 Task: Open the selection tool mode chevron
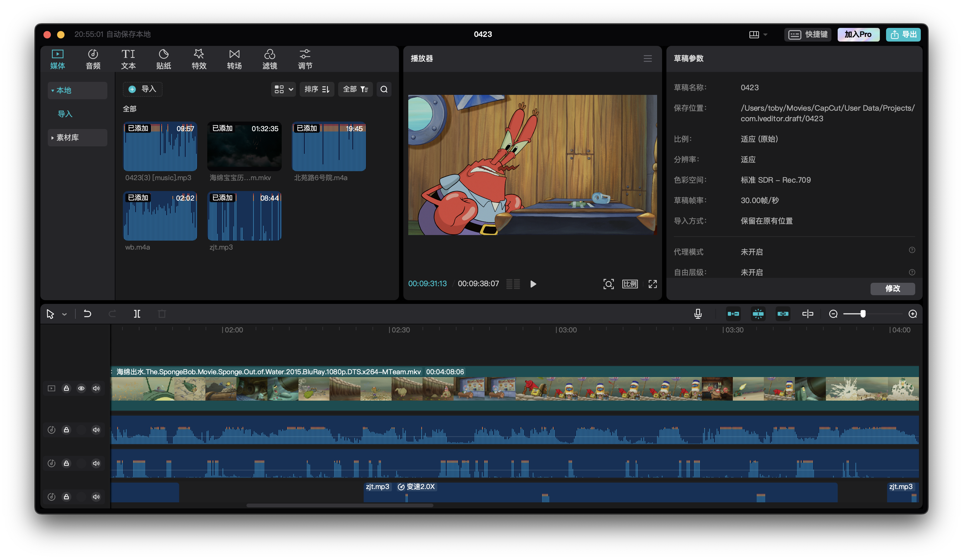coord(64,314)
